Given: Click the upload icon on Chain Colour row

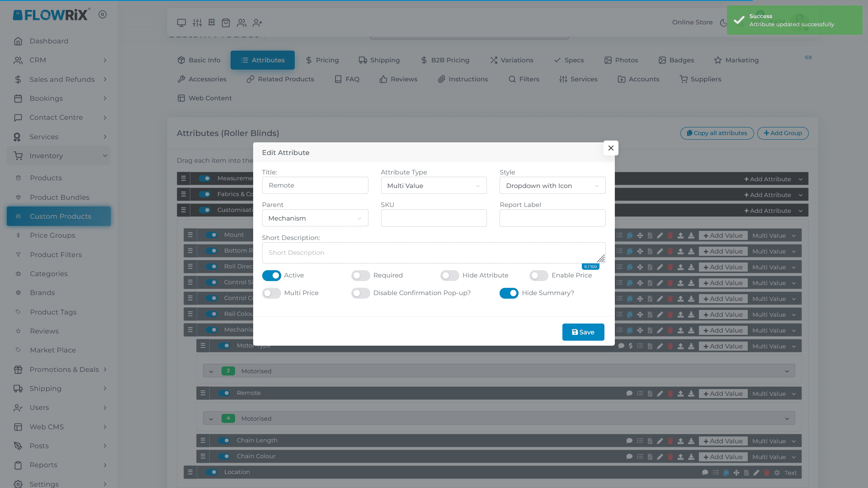Looking at the screenshot, I should 680,457.
